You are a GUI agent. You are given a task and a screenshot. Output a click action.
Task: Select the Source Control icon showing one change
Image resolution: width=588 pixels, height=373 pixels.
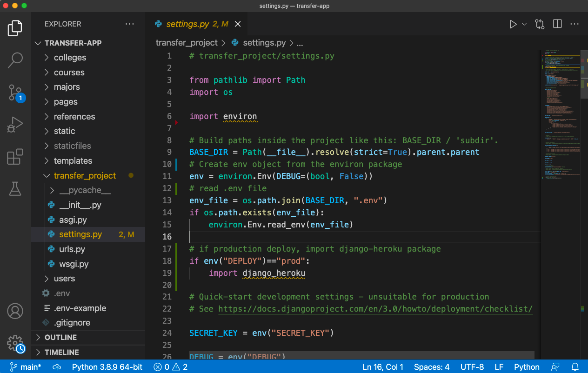pos(15,93)
